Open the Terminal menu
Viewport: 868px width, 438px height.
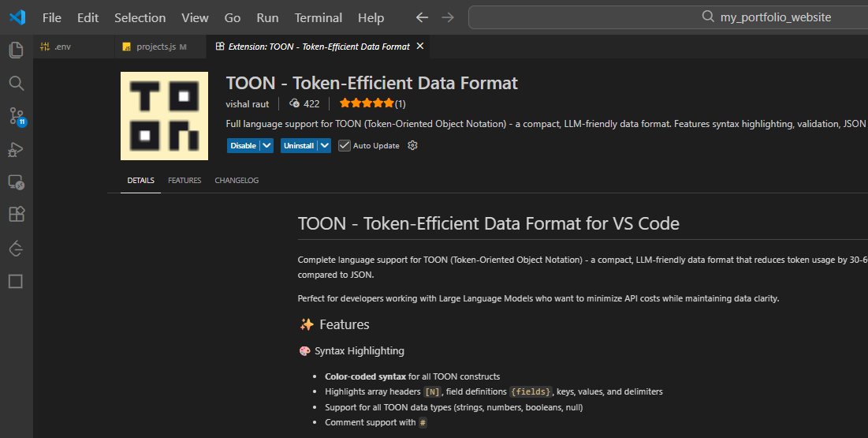pyautogui.click(x=319, y=17)
